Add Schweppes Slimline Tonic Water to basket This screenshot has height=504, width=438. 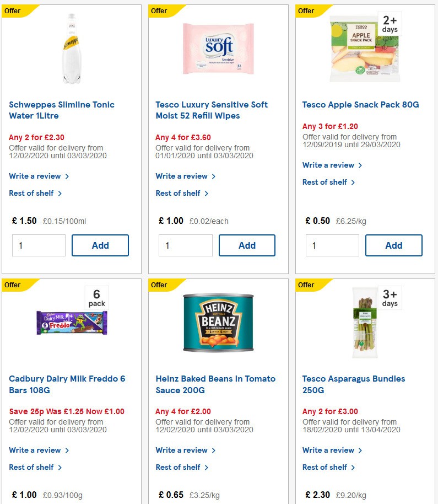100,245
